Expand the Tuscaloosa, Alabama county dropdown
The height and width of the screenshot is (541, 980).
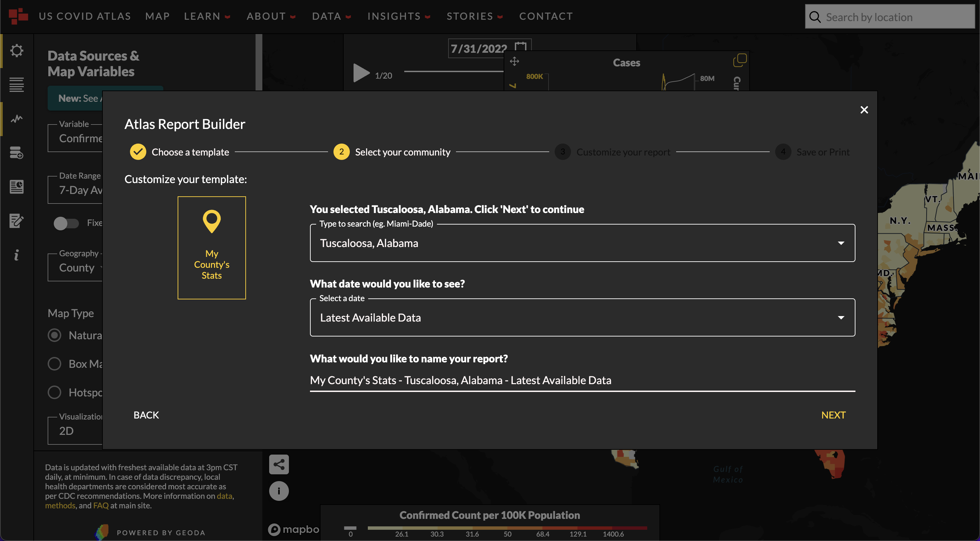841,243
